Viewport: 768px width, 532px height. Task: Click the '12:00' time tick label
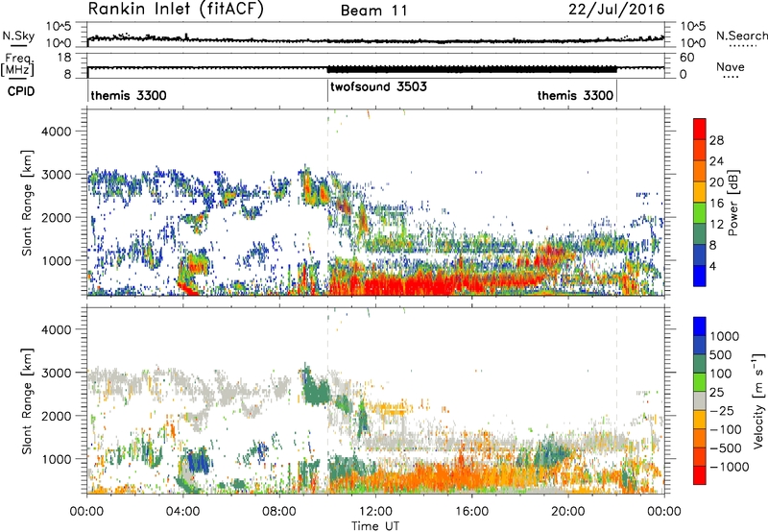point(375,512)
